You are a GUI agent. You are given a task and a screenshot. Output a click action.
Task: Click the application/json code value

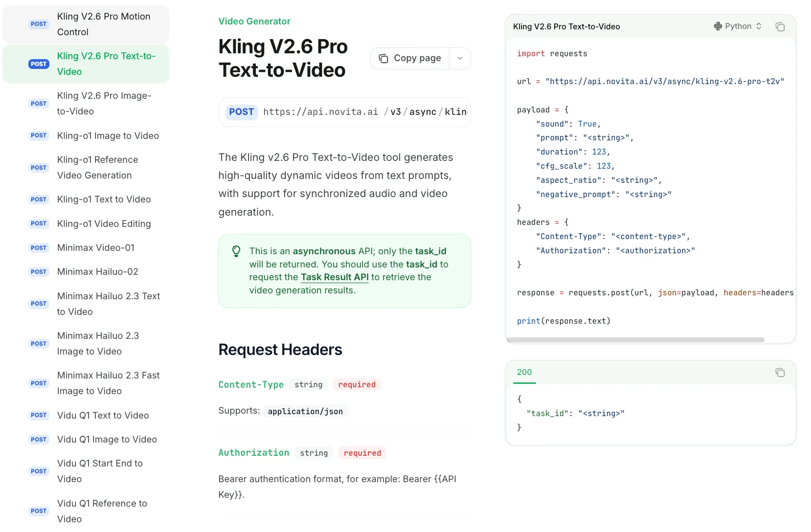click(305, 412)
